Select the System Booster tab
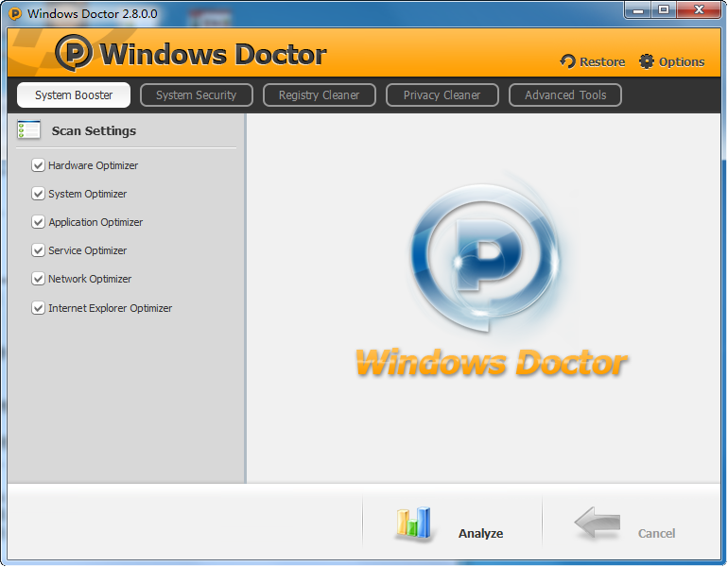This screenshot has height=567, width=728. 74,95
